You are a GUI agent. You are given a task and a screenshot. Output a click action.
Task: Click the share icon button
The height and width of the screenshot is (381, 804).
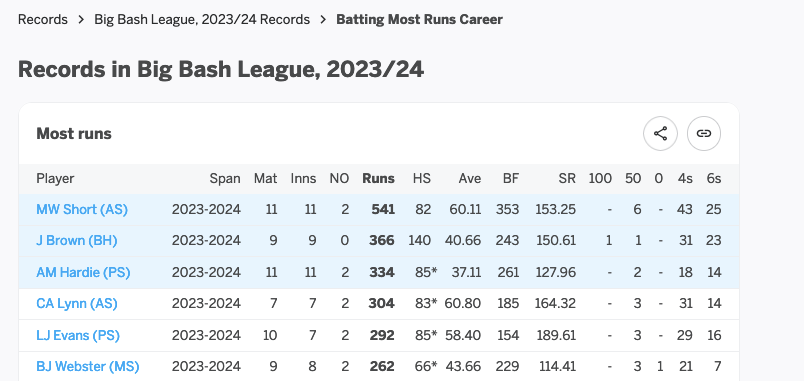tap(660, 134)
